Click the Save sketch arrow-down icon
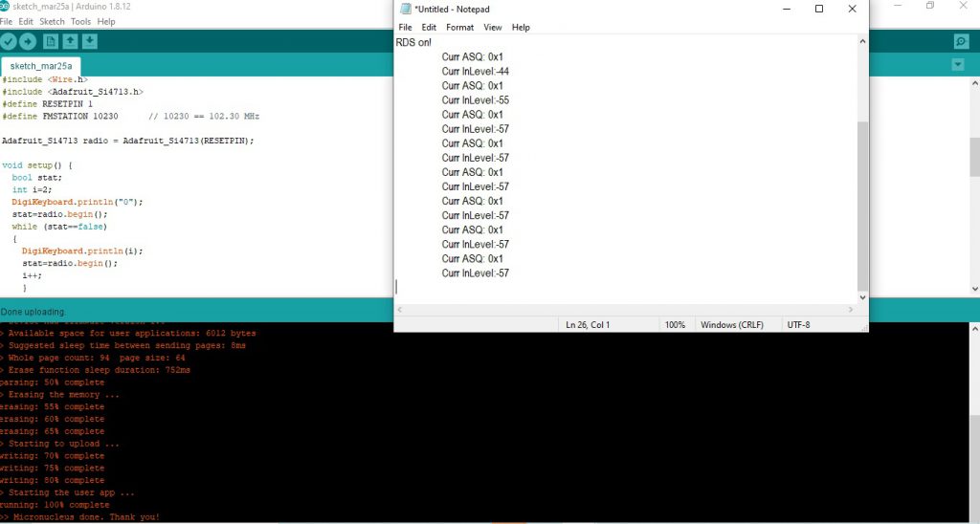This screenshot has height=524, width=980. click(x=89, y=41)
